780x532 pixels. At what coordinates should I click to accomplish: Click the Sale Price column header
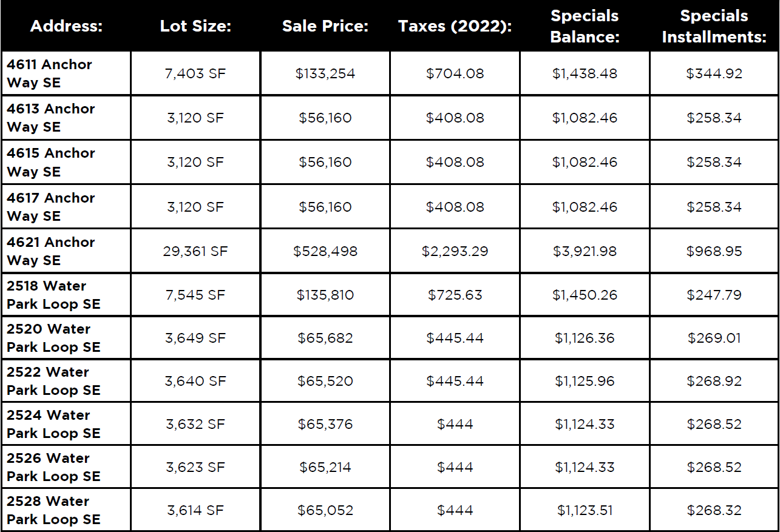(325, 26)
